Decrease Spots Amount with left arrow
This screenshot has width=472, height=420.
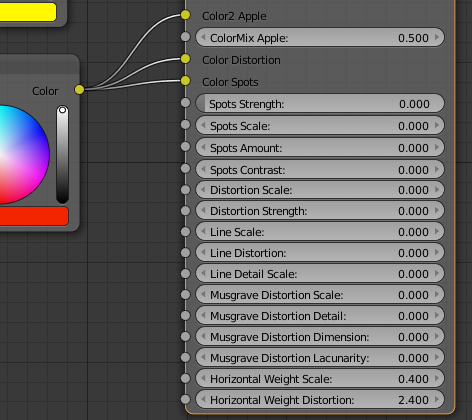[x=203, y=147]
